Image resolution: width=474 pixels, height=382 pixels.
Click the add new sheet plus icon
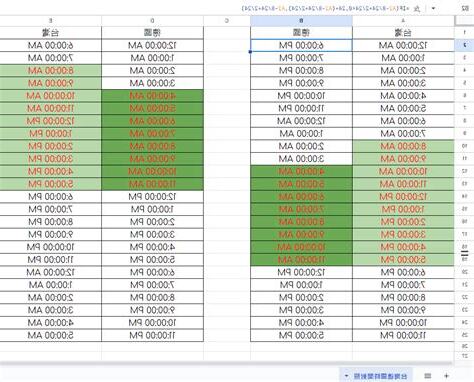pos(446,376)
